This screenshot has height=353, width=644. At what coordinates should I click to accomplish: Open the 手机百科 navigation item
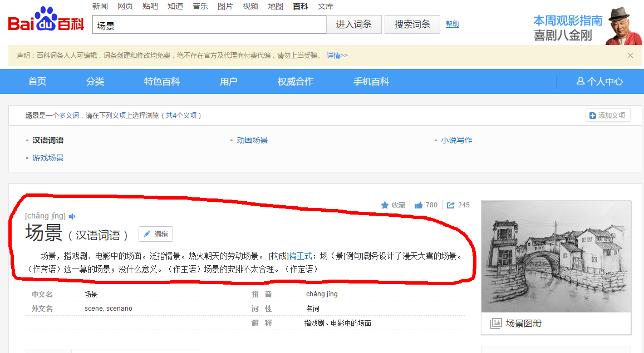(371, 82)
